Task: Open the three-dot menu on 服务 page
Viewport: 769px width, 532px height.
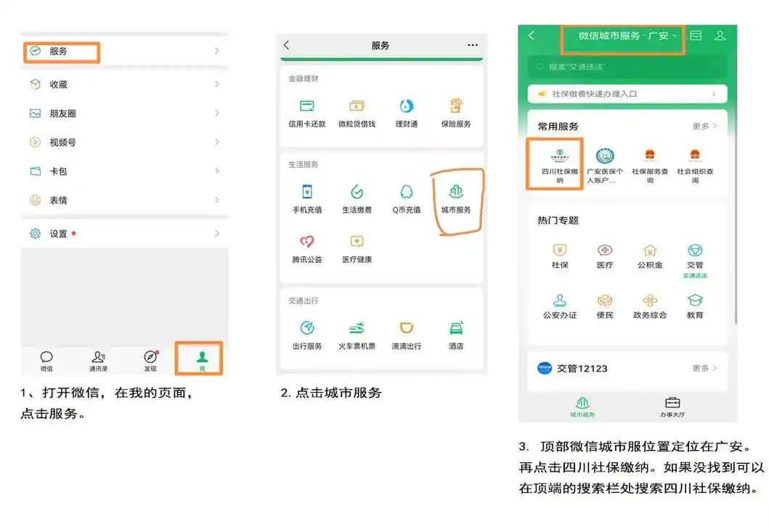Action: tap(472, 45)
